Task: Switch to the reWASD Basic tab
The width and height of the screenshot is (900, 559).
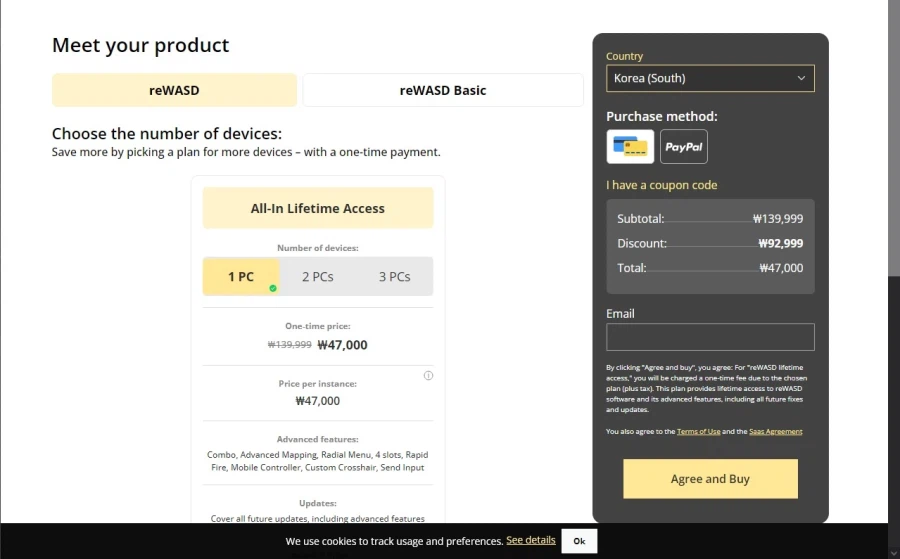Action: [x=442, y=90]
